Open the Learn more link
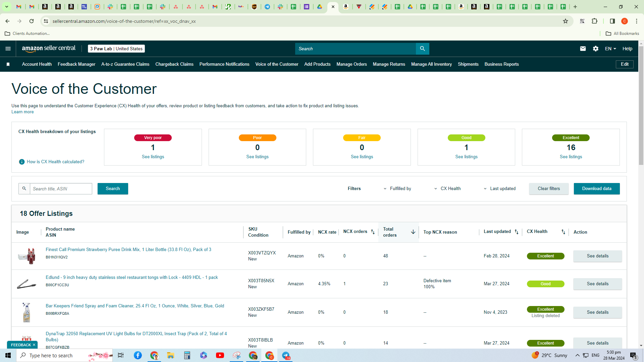Viewport: 644px width, 362px height. click(22, 112)
